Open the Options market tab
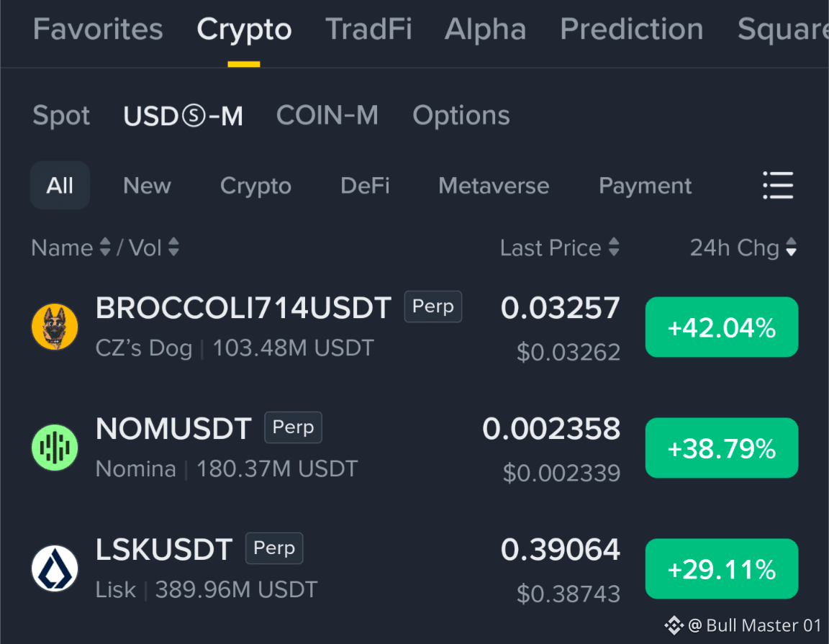Image resolution: width=829 pixels, height=644 pixels. tap(461, 115)
